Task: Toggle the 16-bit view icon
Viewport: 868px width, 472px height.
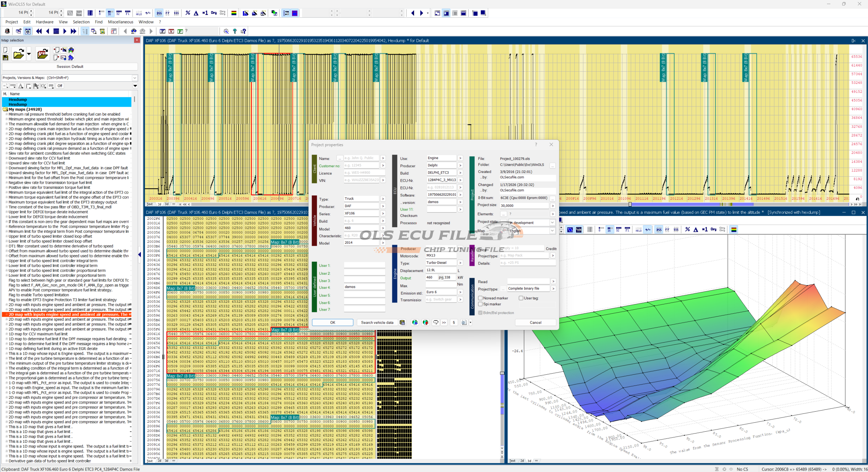Action: 110,13
